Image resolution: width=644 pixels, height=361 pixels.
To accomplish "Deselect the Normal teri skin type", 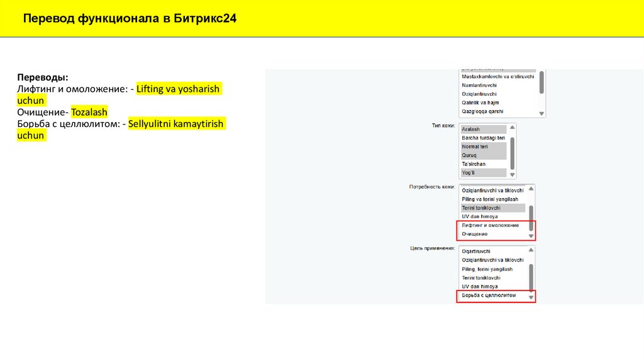I will [x=484, y=147].
